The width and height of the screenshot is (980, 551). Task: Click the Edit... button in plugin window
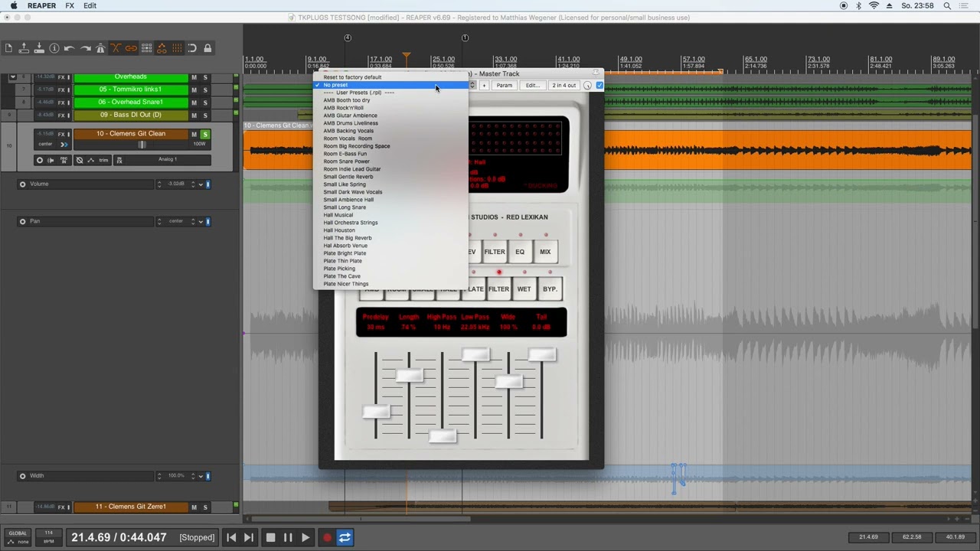coord(532,86)
